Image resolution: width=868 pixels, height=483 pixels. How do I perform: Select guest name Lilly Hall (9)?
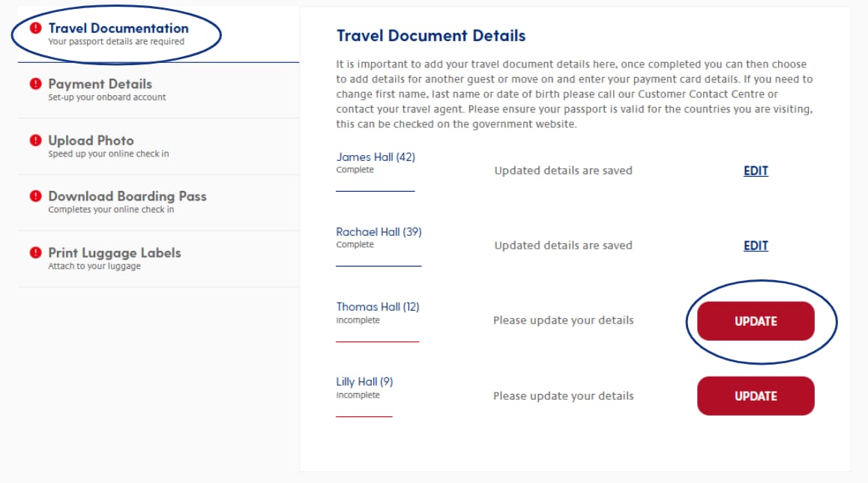[x=364, y=382]
